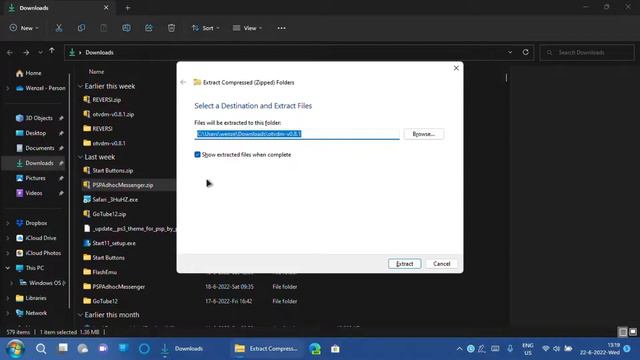Image resolution: width=640 pixels, height=360 pixels.
Task: Collapse the Earlier this month group
Action: coord(80,315)
